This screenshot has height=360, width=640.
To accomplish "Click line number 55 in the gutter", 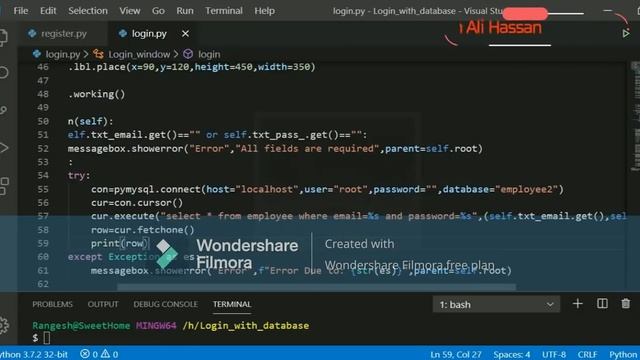I will [43, 189].
